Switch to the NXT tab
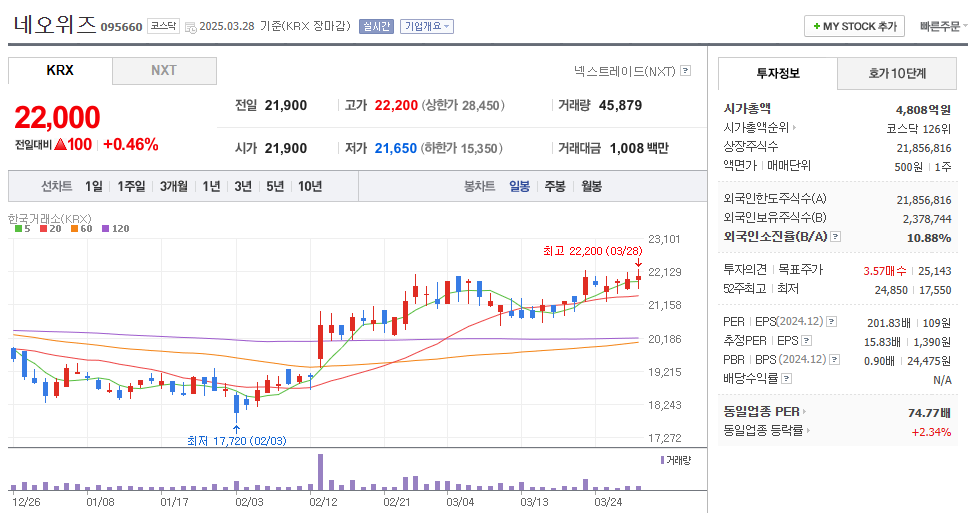973x513 pixels. (x=164, y=71)
